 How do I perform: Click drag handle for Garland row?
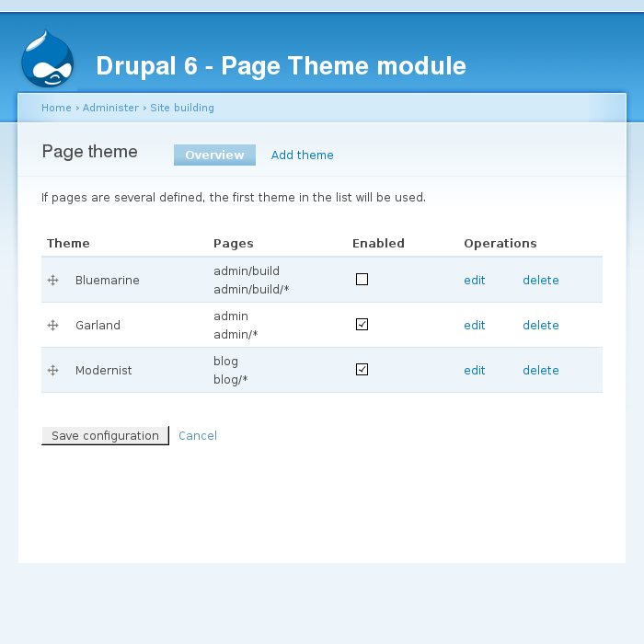coord(53,326)
